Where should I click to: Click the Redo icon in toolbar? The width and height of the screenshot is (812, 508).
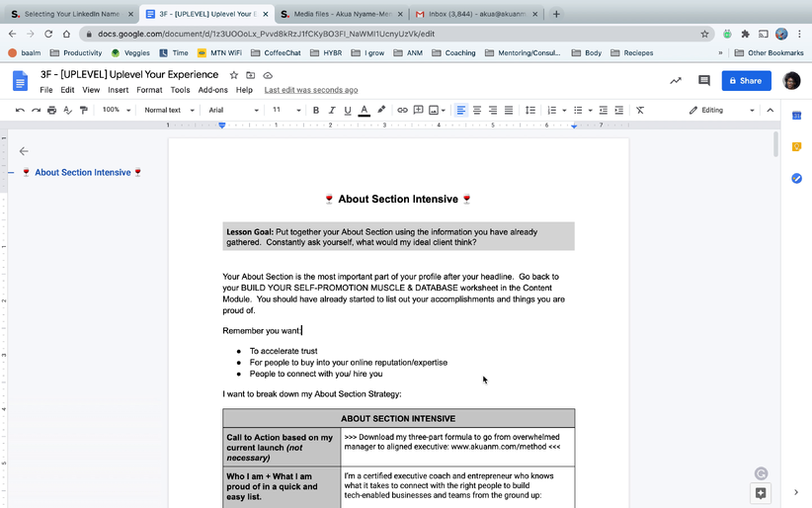tap(36, 110)
